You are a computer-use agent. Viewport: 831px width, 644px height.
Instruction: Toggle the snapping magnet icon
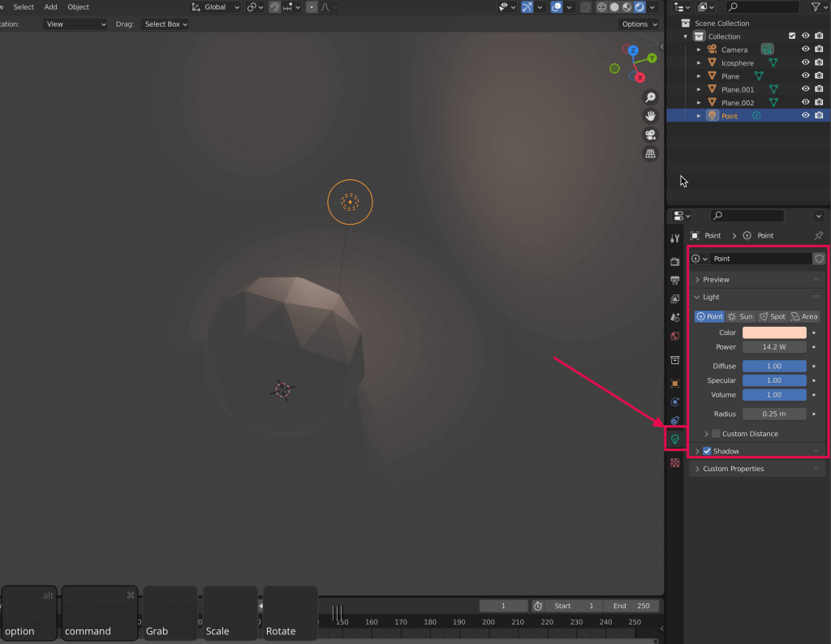(x=274, y=6)
